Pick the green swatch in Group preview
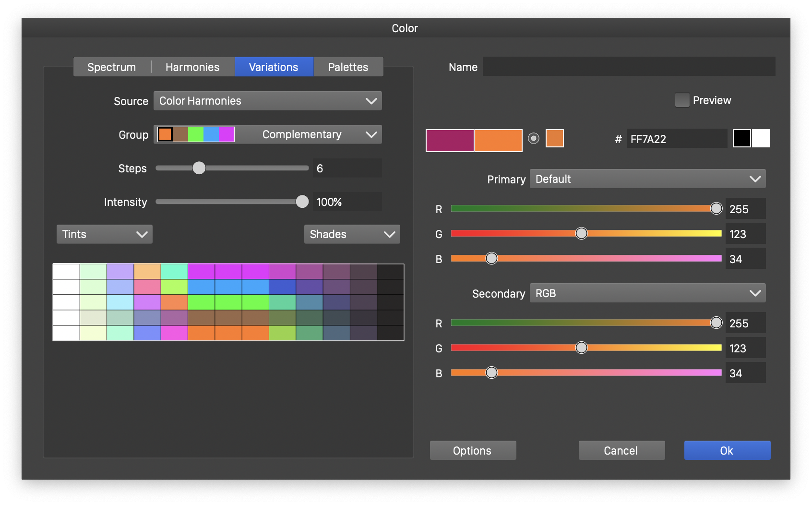 coord(195,134)
